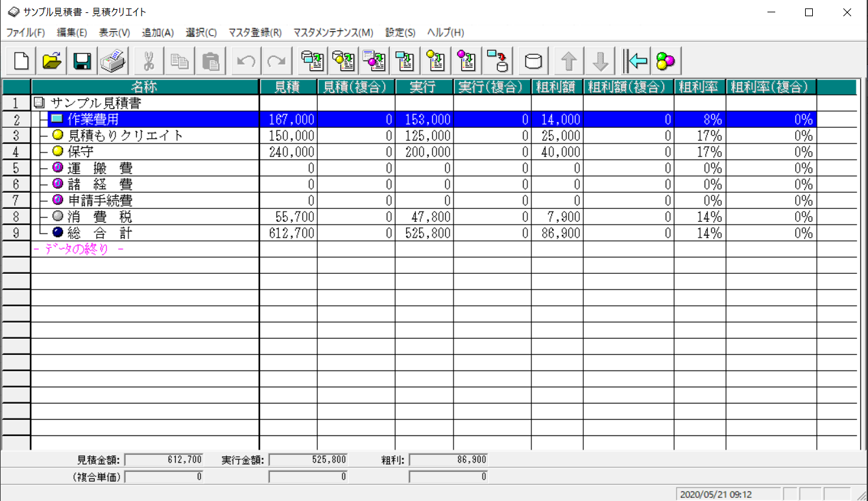Click the plain database cylinder icon
The image size is (868, 501).
point(533,62)
